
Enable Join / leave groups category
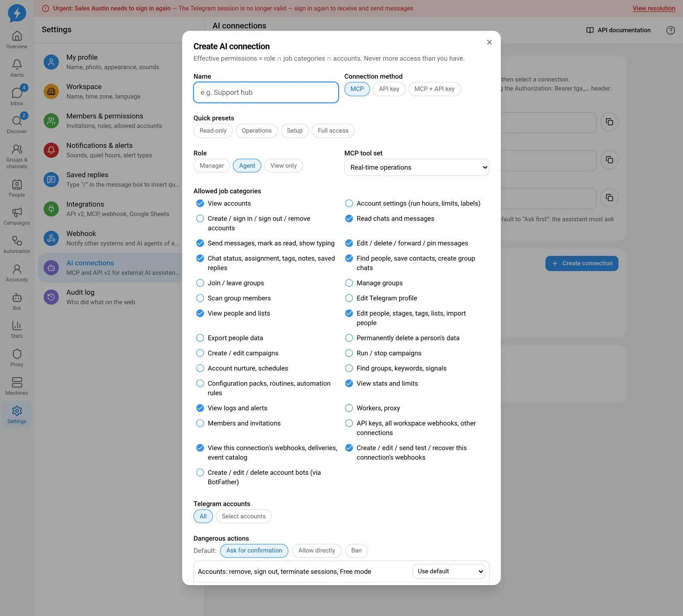pos(200,283)
